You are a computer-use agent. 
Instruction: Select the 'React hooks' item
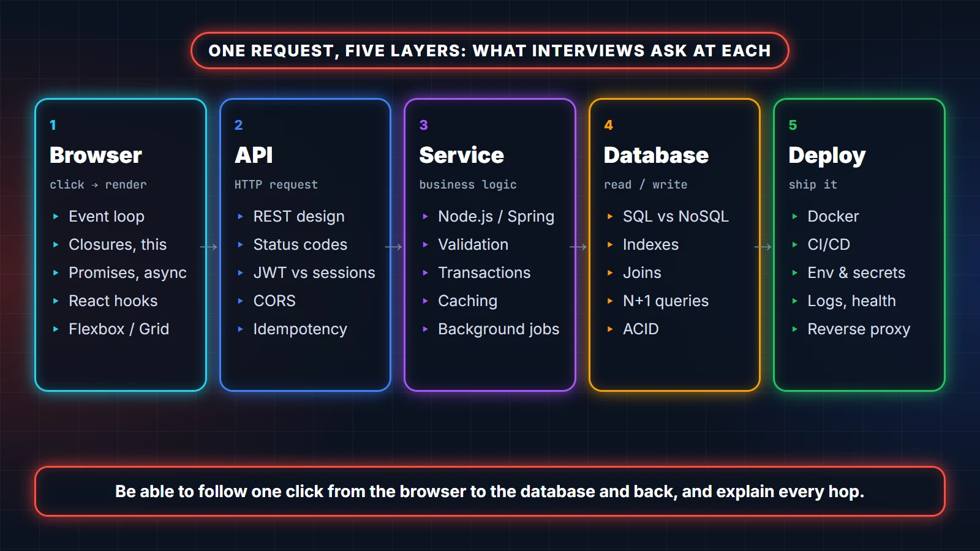click(113, 301)
